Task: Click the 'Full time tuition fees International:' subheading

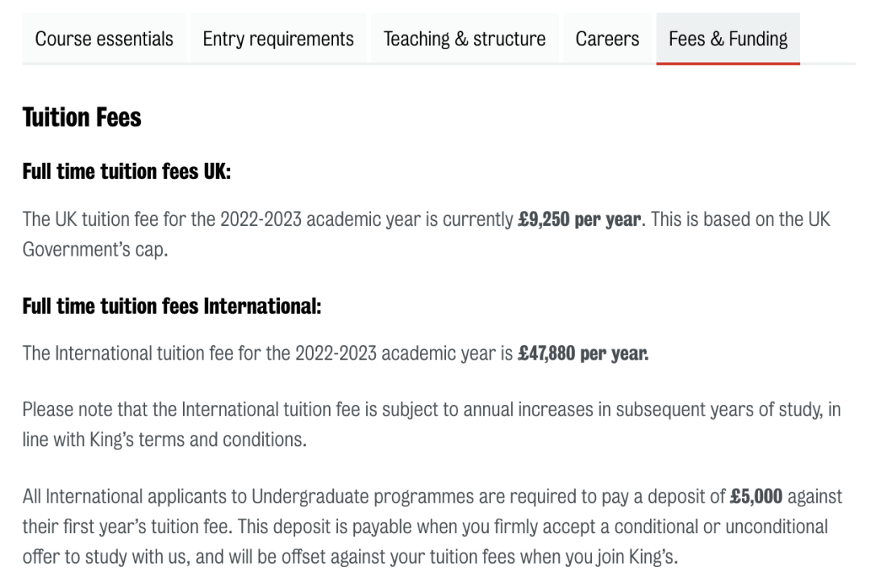Action: click(x=172, y=307)
